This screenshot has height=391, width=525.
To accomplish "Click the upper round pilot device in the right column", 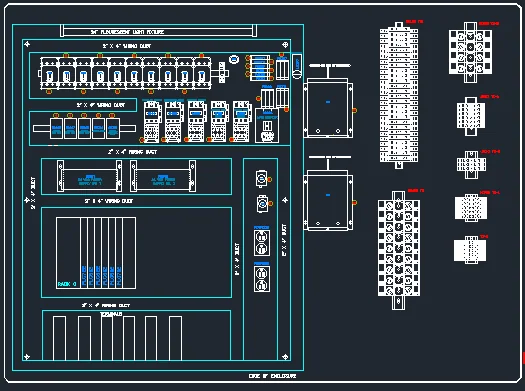I will 261,178.
